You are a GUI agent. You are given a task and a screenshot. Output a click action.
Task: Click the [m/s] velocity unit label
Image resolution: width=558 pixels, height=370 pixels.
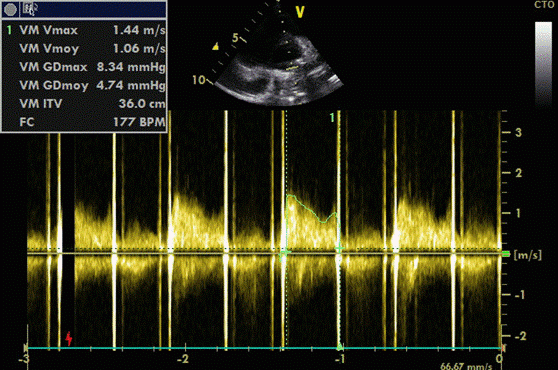tap(528, 255)
